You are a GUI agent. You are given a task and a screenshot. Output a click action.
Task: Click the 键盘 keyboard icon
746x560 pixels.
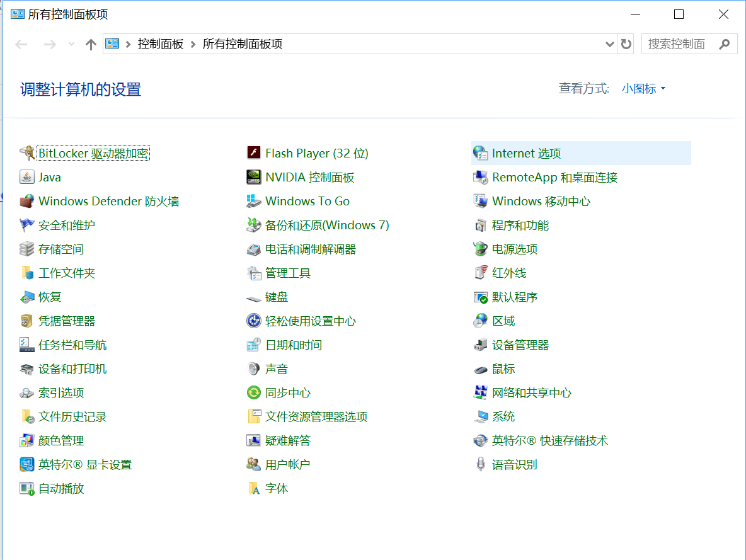click(253, 298)
